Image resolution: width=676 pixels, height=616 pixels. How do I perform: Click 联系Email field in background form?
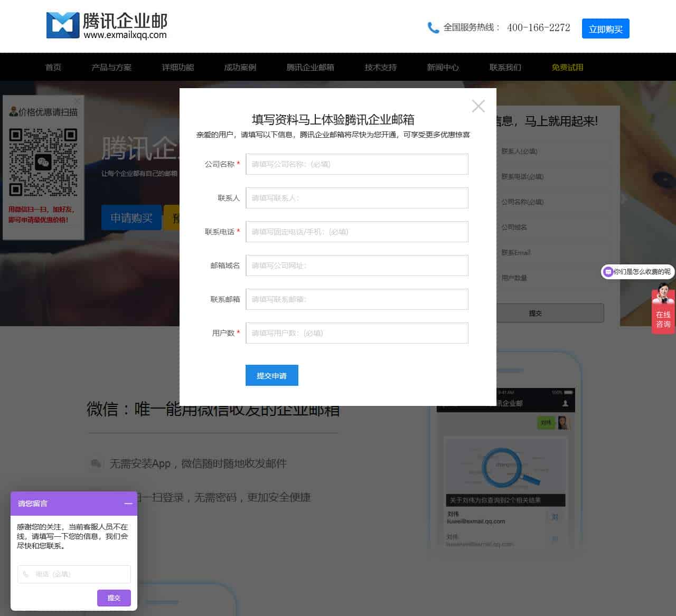549,253
